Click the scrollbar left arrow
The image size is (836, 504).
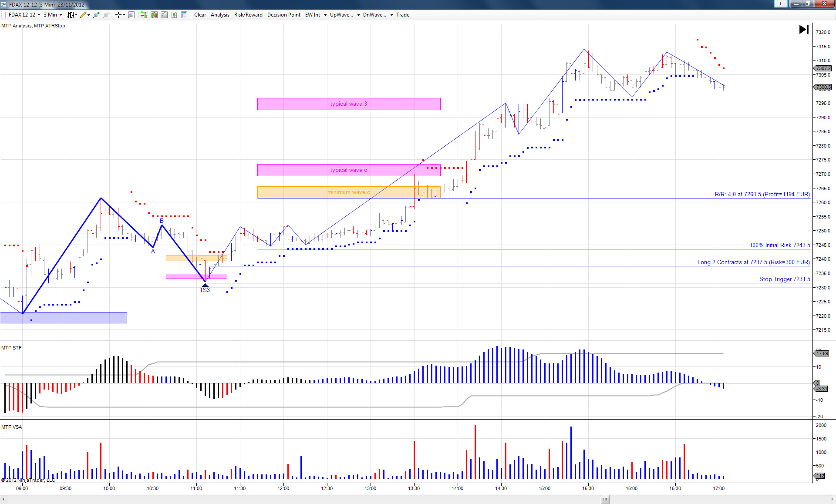click(4, 499)
